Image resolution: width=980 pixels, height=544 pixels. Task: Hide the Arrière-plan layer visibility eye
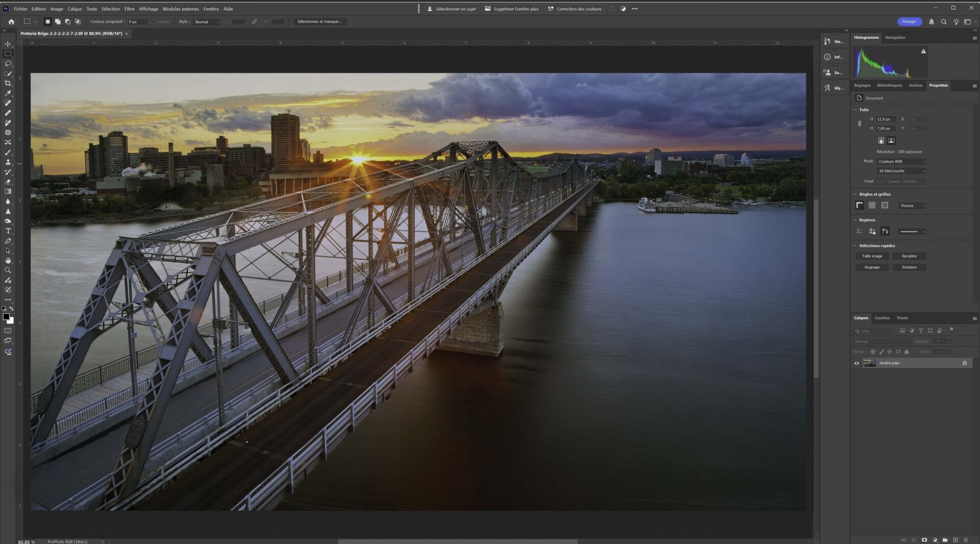pyautogui.click(x=856, y=363)
